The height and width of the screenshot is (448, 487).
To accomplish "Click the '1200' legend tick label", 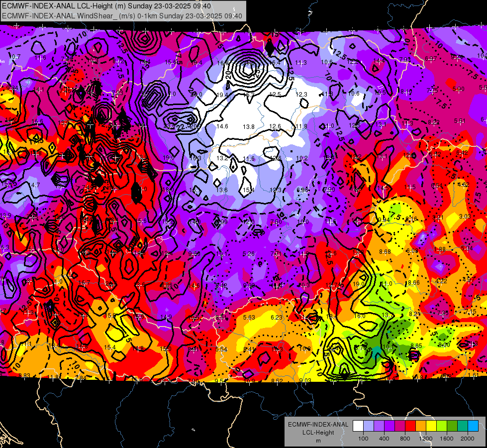I will click(x=426, y=439).
